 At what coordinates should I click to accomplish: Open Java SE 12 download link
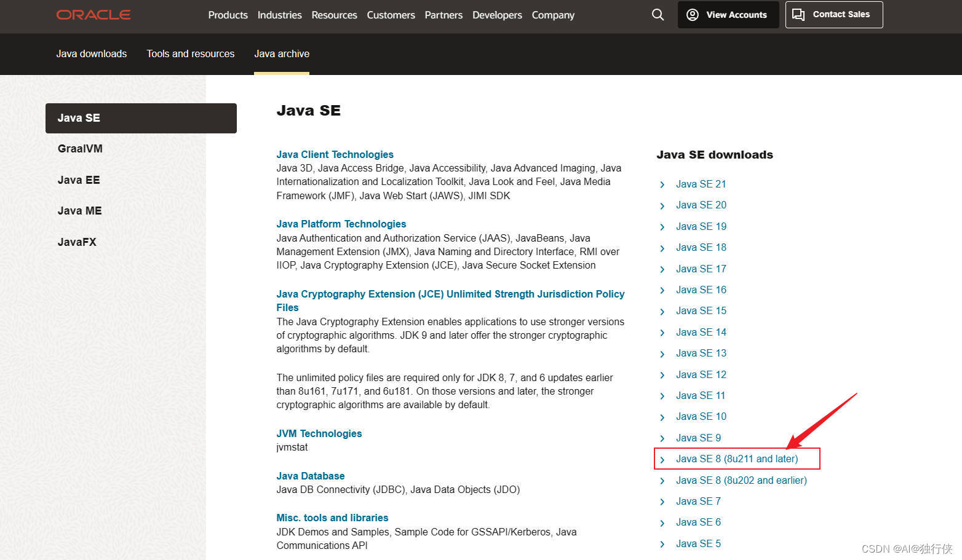point(701,374)
